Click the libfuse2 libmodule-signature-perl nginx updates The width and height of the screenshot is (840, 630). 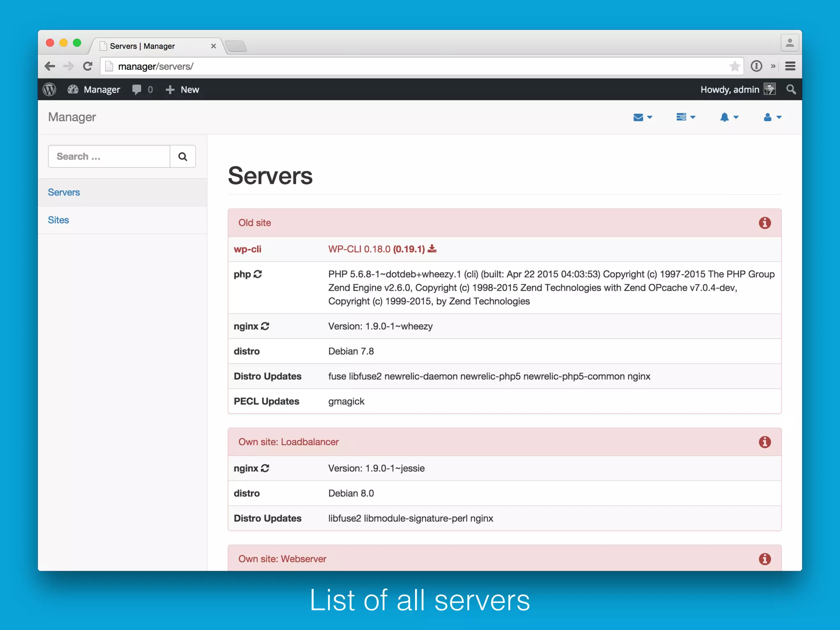(x=411, y=518)
